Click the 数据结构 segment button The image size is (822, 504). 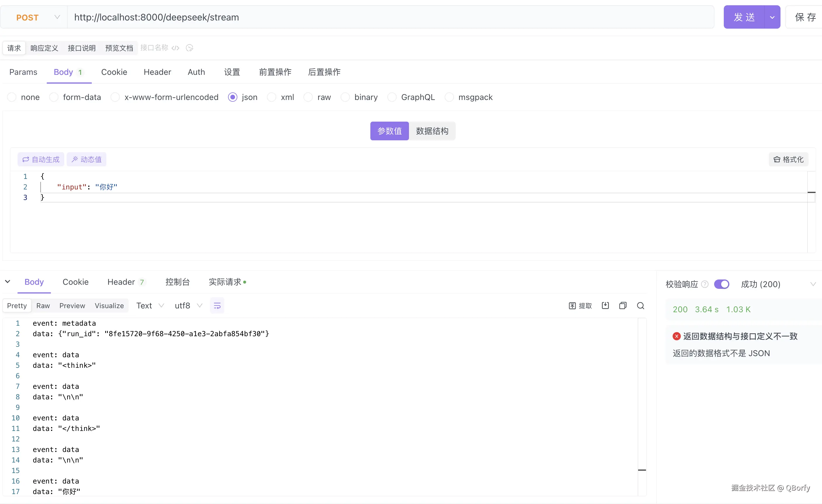(x=432, y=131)
